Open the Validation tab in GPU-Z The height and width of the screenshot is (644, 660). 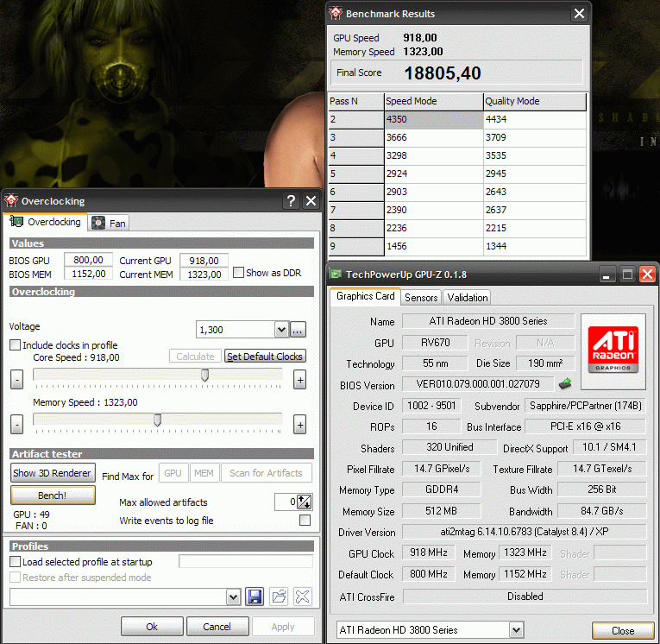[468, 297]
